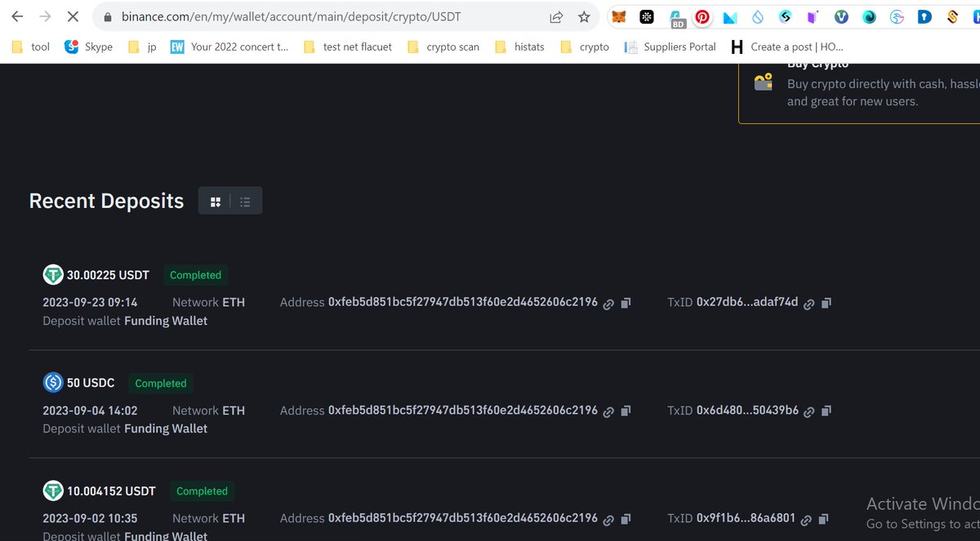Viewport: 980px width, 541px height.
Task: Open the 'crypto scan' bookmark folder
Action: click(443, 47)
